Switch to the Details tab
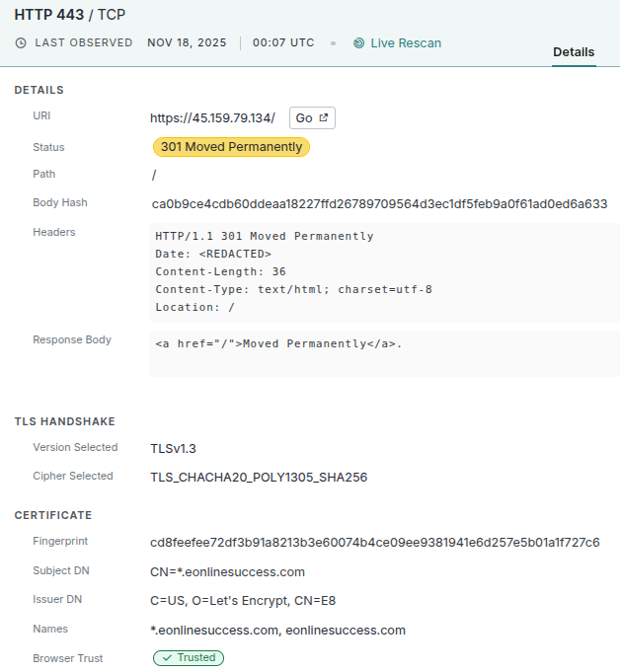This screenshot has width=620, height=672. pos(574,52)
